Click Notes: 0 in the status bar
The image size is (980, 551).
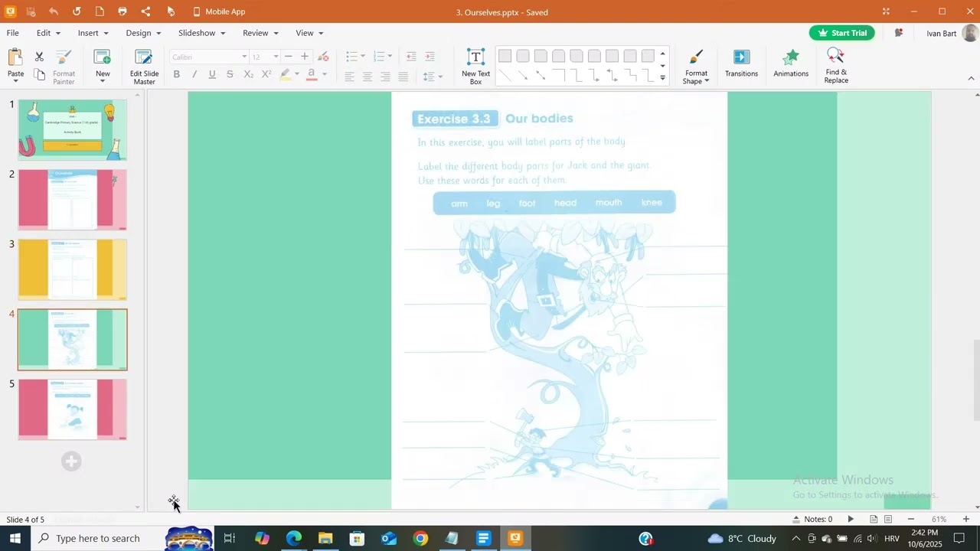[x=812, y=519]
